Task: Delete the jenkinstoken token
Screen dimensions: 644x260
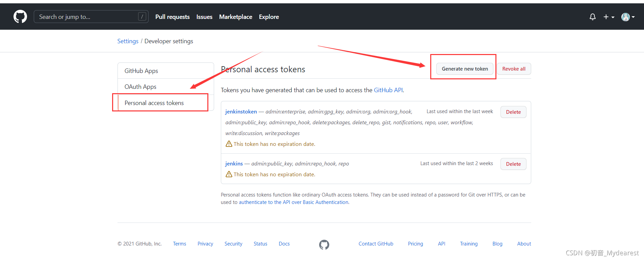Action: point(513,112)
